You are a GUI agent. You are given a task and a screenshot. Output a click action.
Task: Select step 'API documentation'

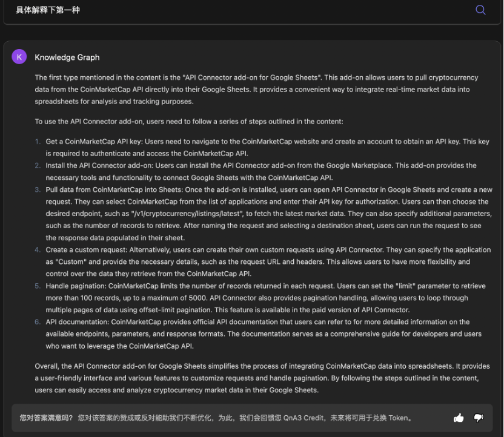point(78,322)
